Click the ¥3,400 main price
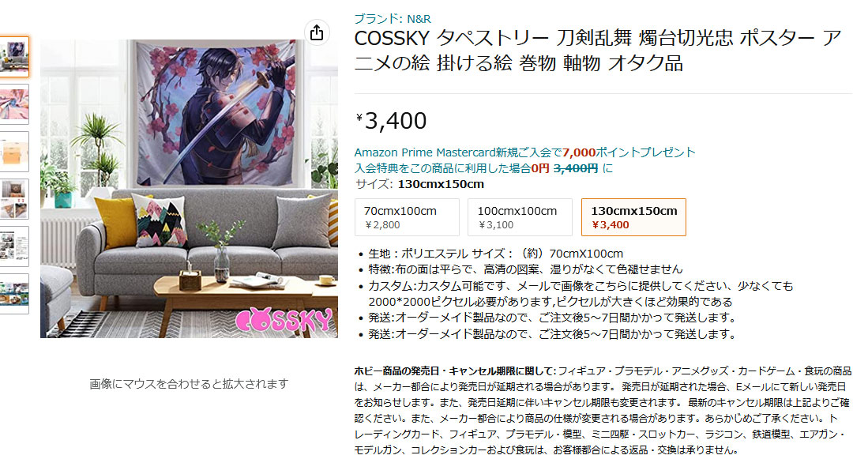 click(x=392, y=121)
